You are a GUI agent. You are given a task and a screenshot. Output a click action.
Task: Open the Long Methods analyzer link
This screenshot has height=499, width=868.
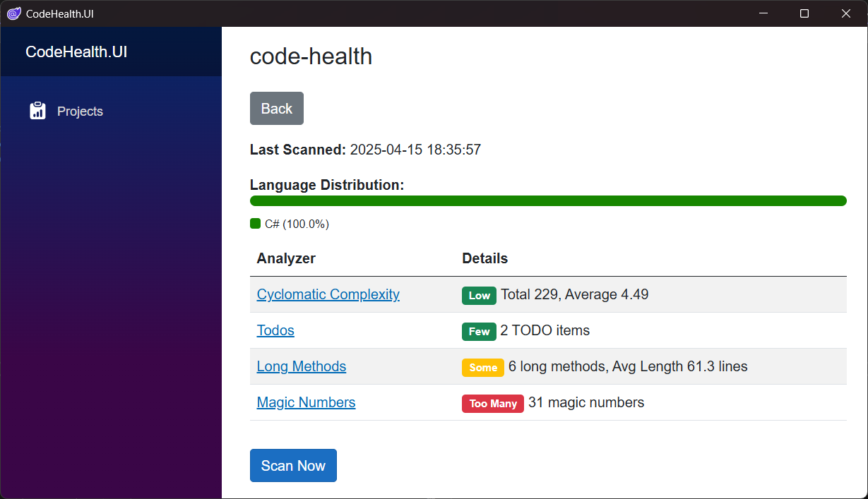(x=302, y=366)
